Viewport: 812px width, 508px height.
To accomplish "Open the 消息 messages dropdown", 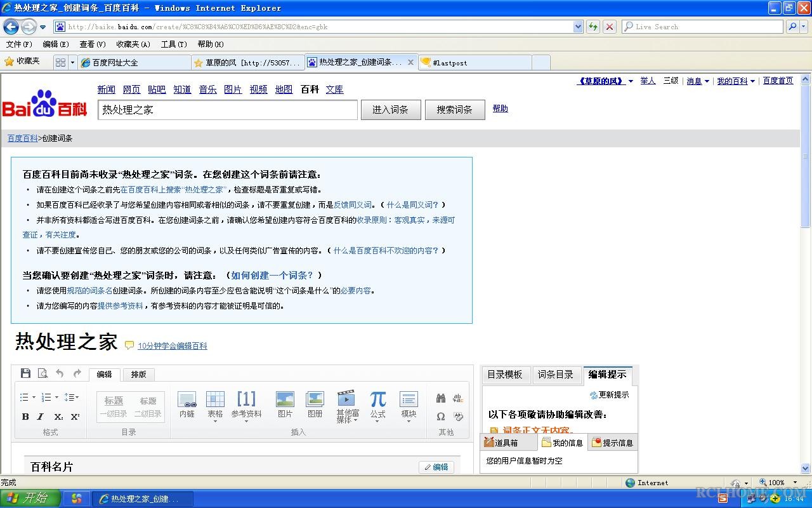I will 706,81.
